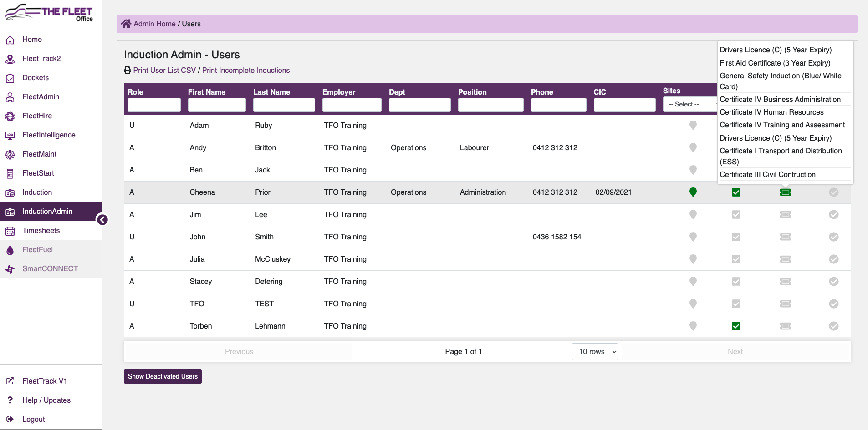Click the Next page button
Screen dimensions: 868x430
coord(735,351)
